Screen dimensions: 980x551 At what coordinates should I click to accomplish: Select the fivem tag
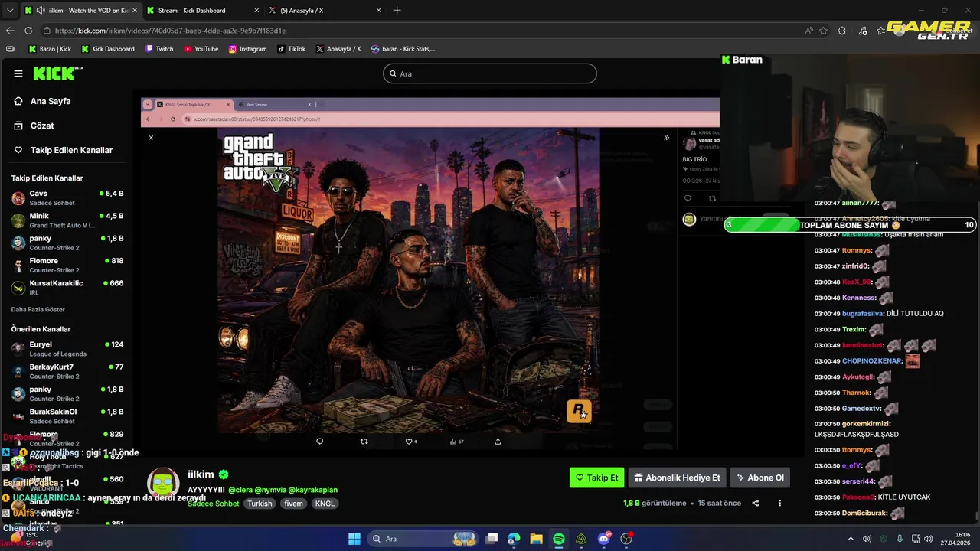[x=293, y=504]
